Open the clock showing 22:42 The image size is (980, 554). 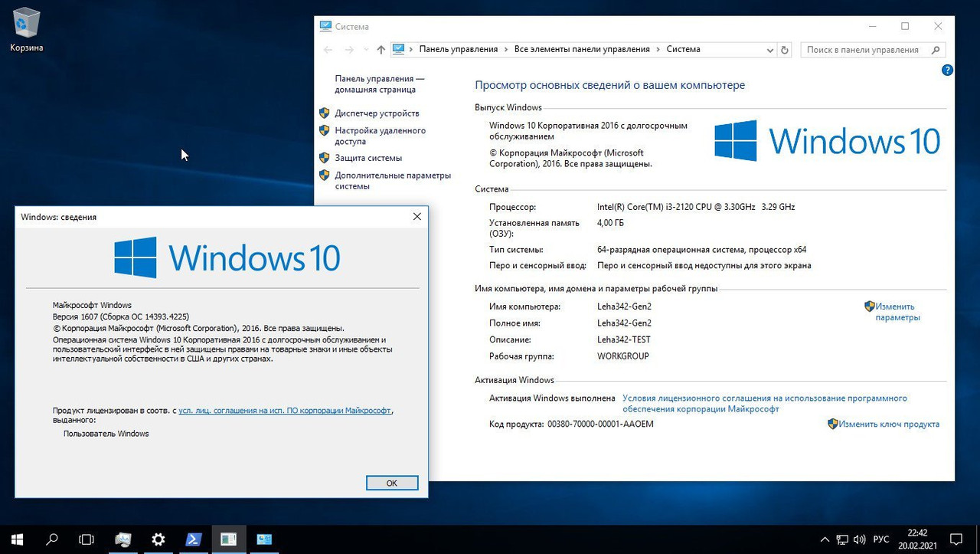[916, 539]
